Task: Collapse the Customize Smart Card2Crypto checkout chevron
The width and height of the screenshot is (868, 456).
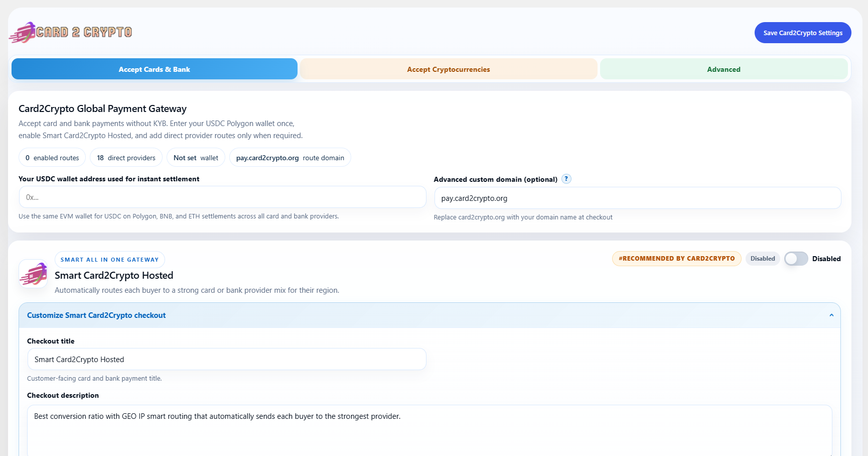Action: 831,315
